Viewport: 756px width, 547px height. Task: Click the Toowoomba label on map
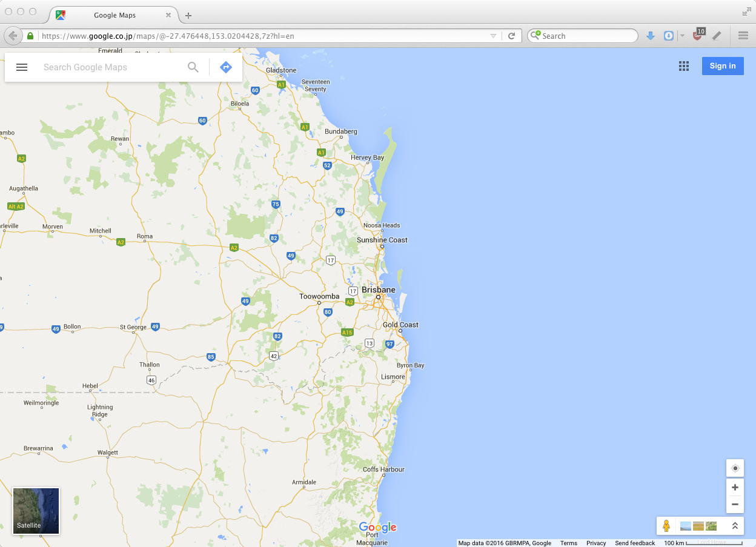coord(319,296)
